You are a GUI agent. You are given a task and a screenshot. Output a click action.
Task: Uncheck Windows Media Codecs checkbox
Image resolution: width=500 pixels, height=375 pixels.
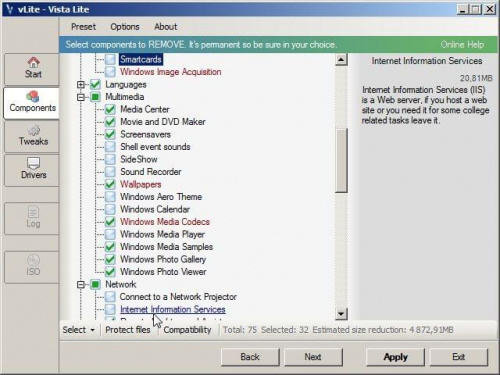click(x=110, y=222)
